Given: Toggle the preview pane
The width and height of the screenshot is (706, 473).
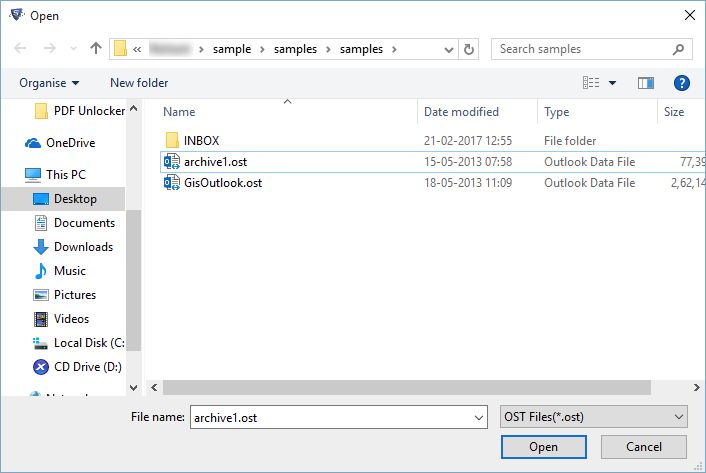Looking at the screenshot, I should 646,83.
